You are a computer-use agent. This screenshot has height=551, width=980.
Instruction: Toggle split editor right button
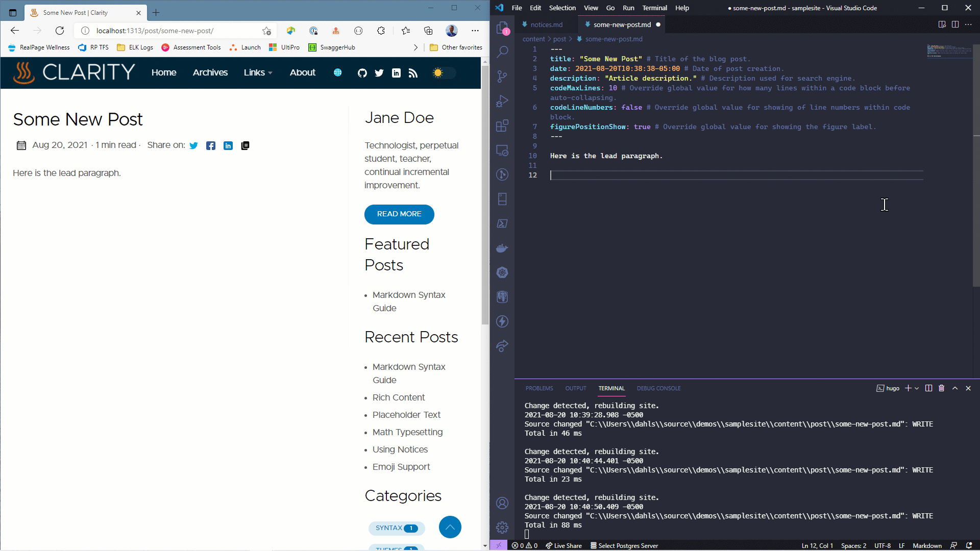[955, 24]
